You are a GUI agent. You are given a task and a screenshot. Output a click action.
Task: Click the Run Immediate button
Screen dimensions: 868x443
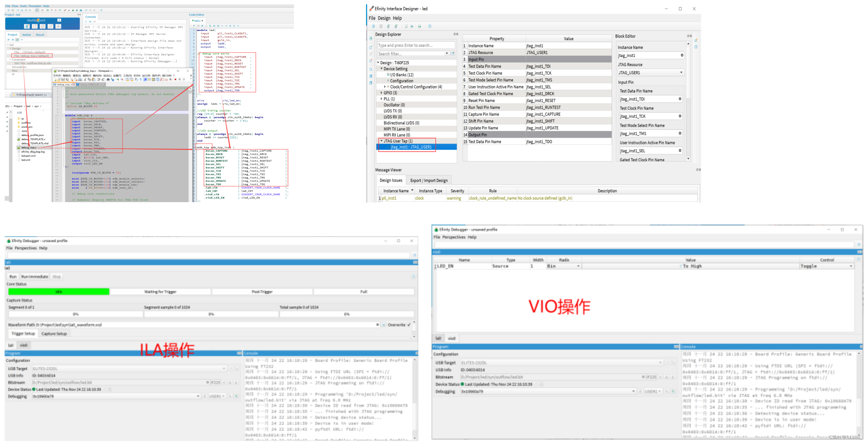34,276
